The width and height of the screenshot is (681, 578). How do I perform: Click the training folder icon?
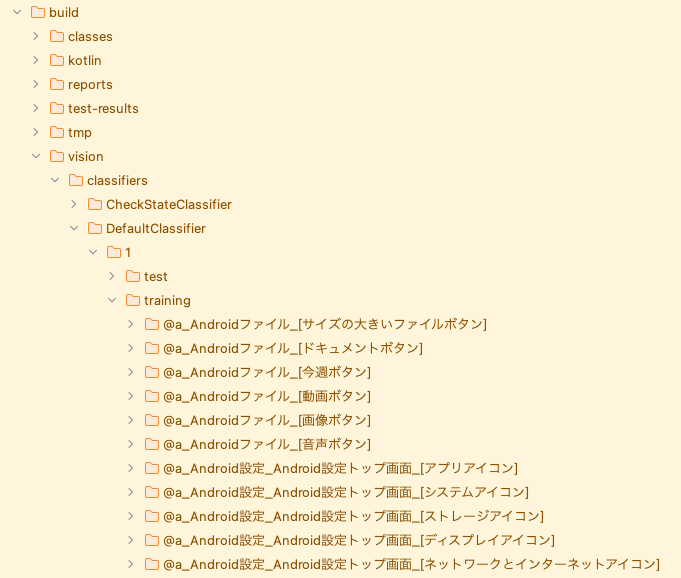click(x=132, y=300)
